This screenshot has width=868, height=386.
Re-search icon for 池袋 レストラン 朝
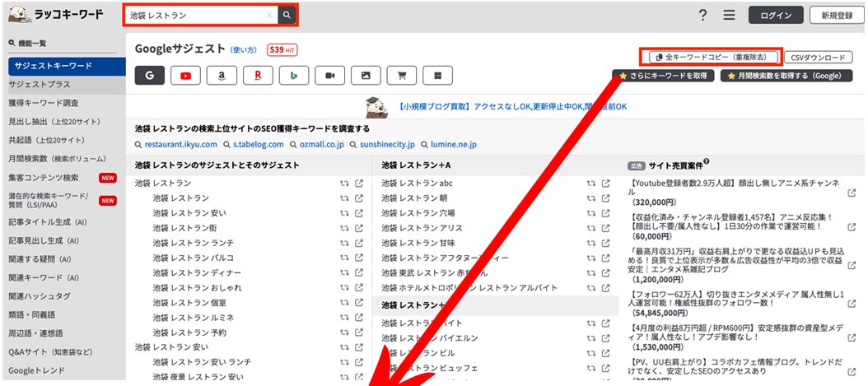tap(591, 198)
